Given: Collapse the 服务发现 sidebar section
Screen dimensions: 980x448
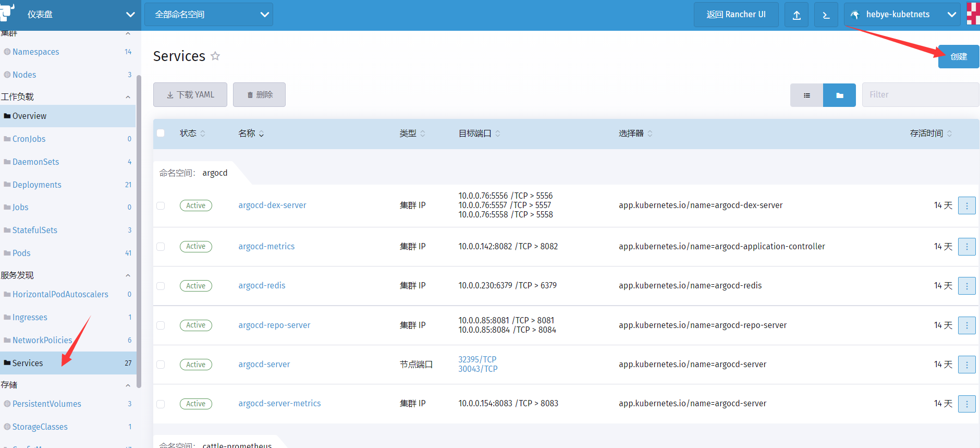Looking at the screenshot, I should (x=128, y=275).
